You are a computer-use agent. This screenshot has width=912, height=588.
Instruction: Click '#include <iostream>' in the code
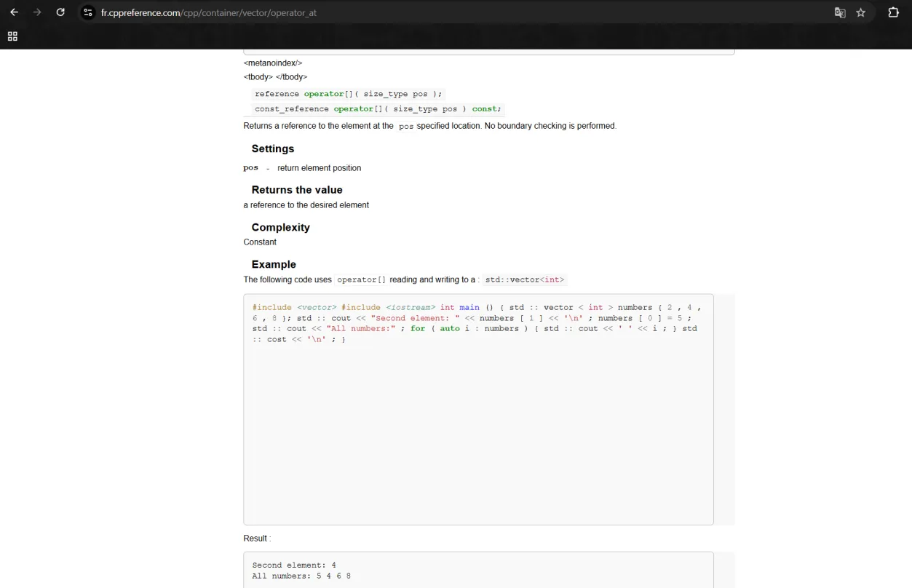(388, 307)
